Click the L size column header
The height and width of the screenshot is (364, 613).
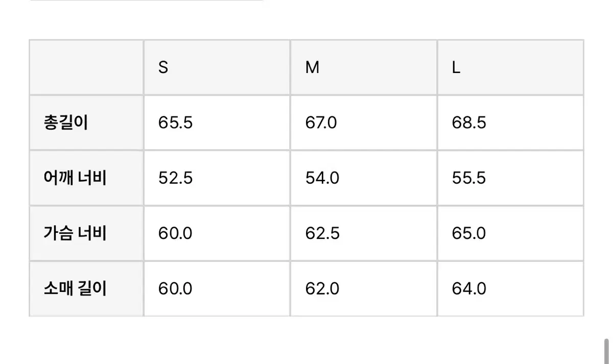point(456,67)
